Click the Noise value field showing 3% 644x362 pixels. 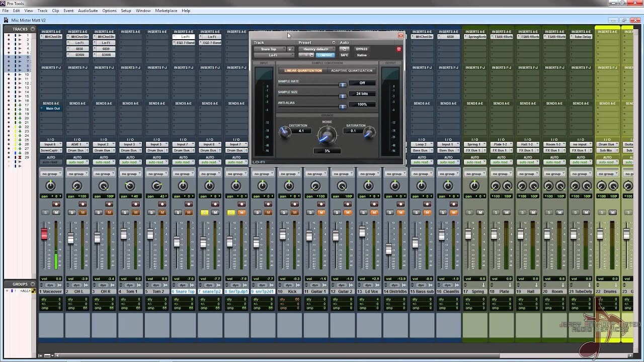point(327,151)
